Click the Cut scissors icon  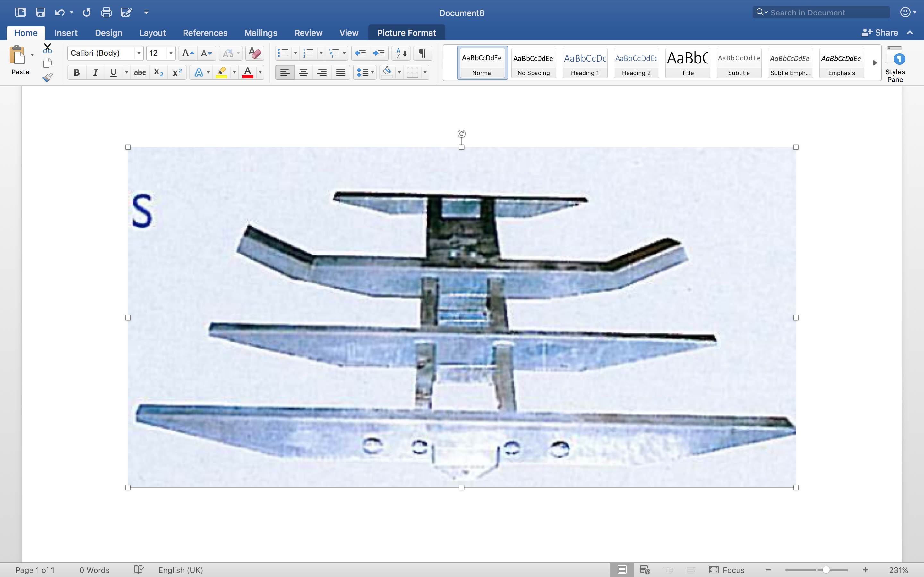pyautogui.click(x=47, y=48)
